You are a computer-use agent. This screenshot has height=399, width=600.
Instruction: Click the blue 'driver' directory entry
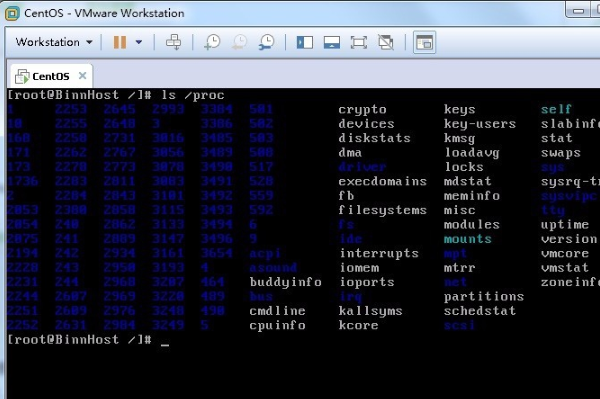click(x=362, y=167)
